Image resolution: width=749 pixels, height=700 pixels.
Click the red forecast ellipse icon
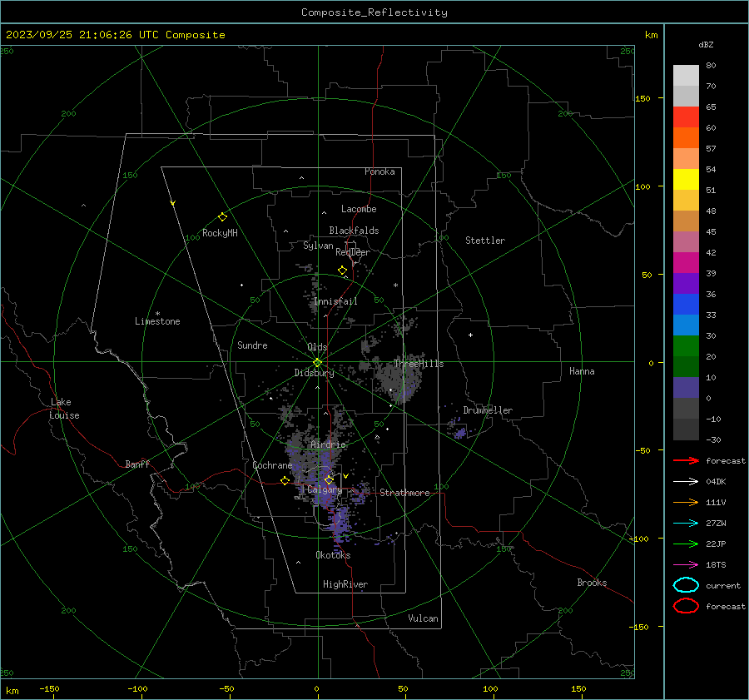pos(686,606)
